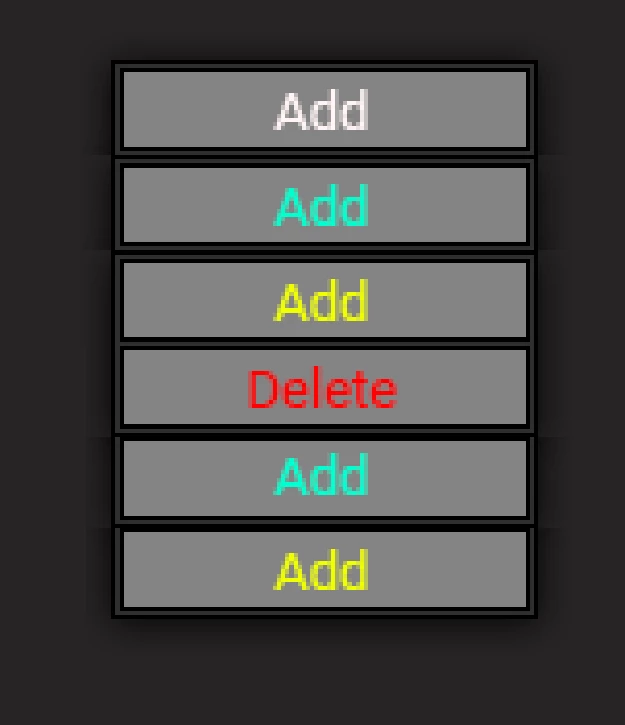Click the only Add button with white text

point(325,110)
